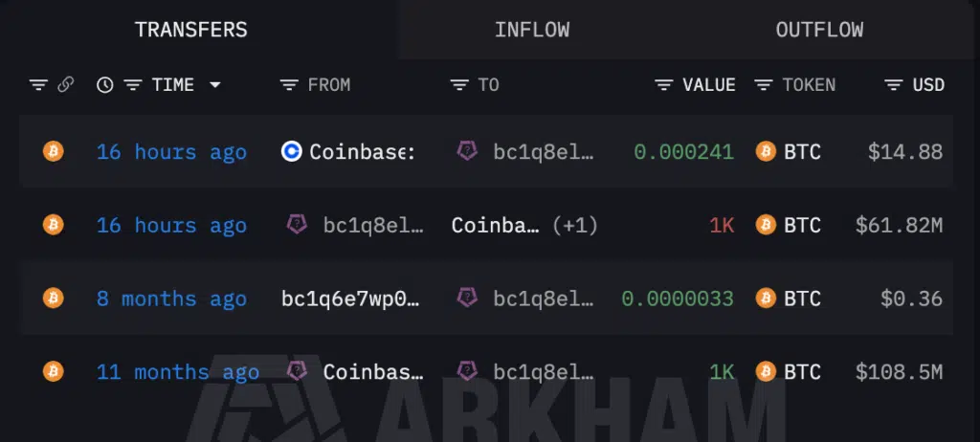Open filter icon next to USD column

click(895, 85)
